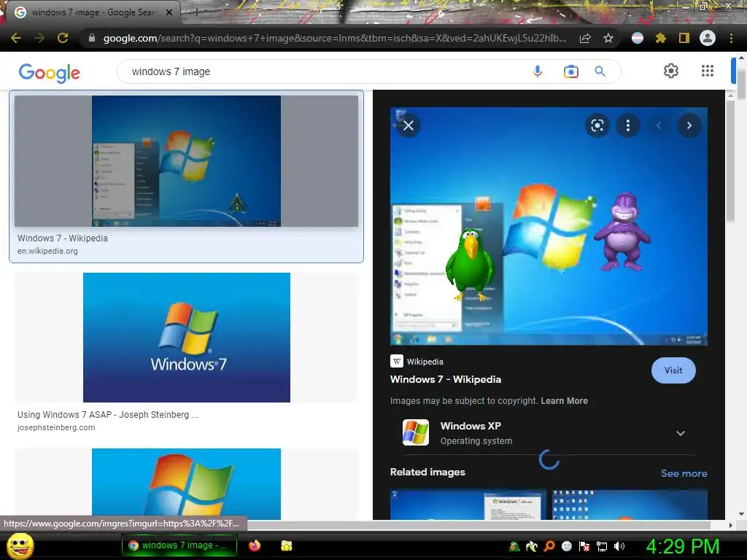The width and height of the screenshot is (747, 560).
Task: Reload the current page
Action: tap(63, 38)
